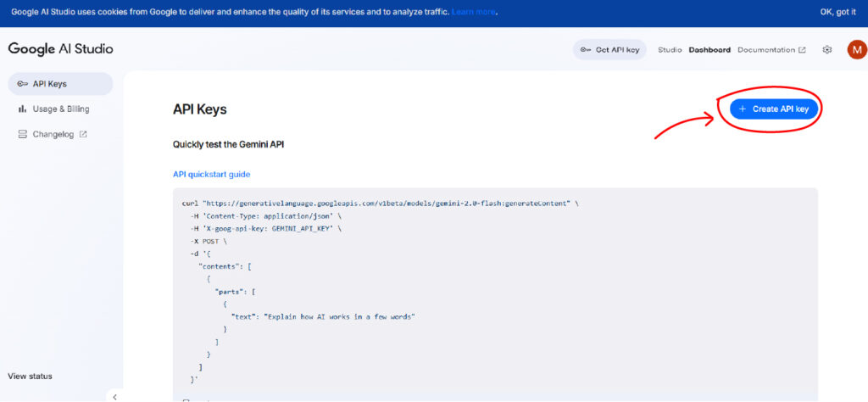868x402 pixels.
Task: Select Usage & Billing in the sidebar
Action: [x=60, y=109]
